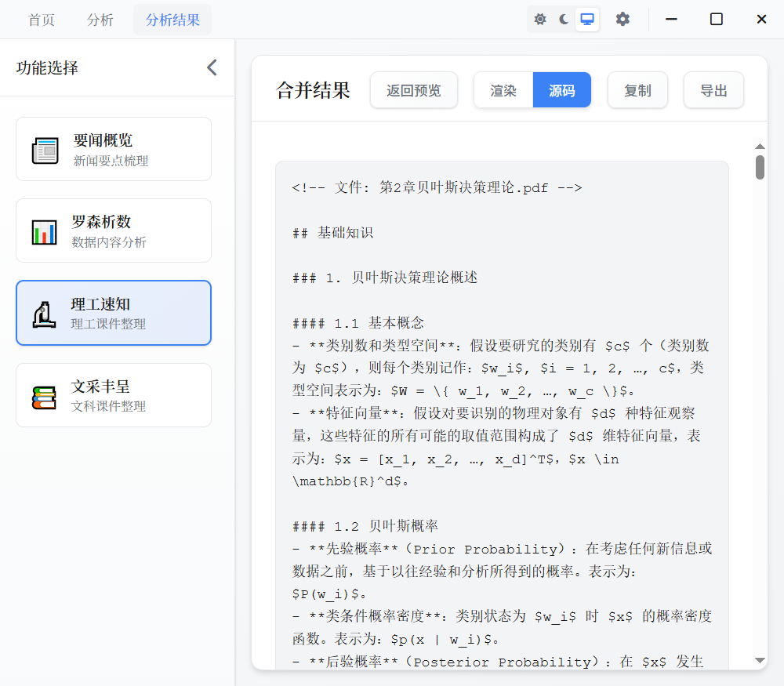This screenshot has height=686, width=784.
Task: Open the settings gear in the title bar
Action: tap(622, 18)
